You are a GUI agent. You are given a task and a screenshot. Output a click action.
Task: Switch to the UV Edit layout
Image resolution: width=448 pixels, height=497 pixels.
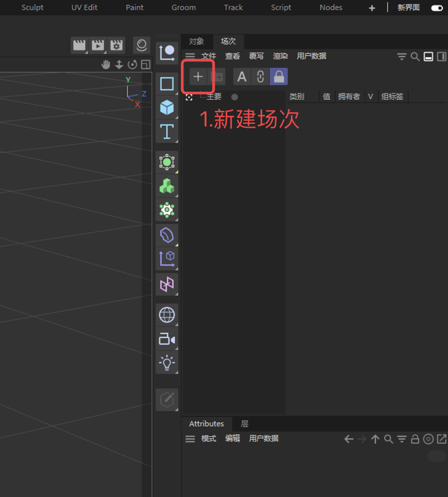[x=84, y=8]
